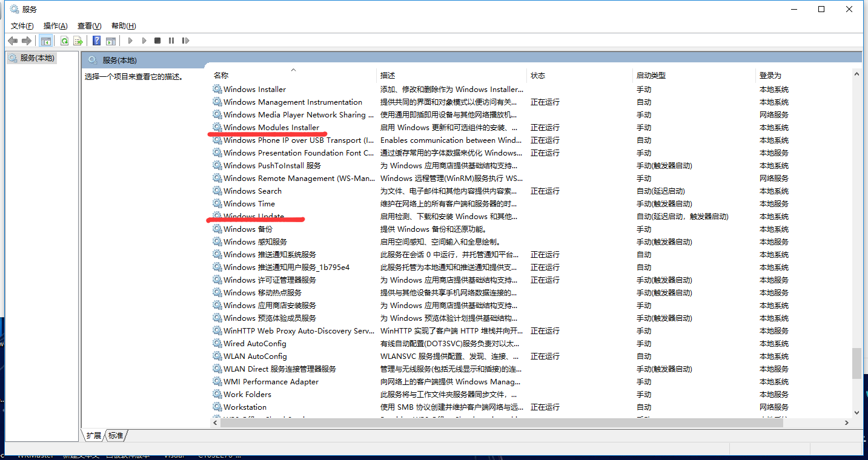Pause the selected service with the pause icon

tap(172, 40)
